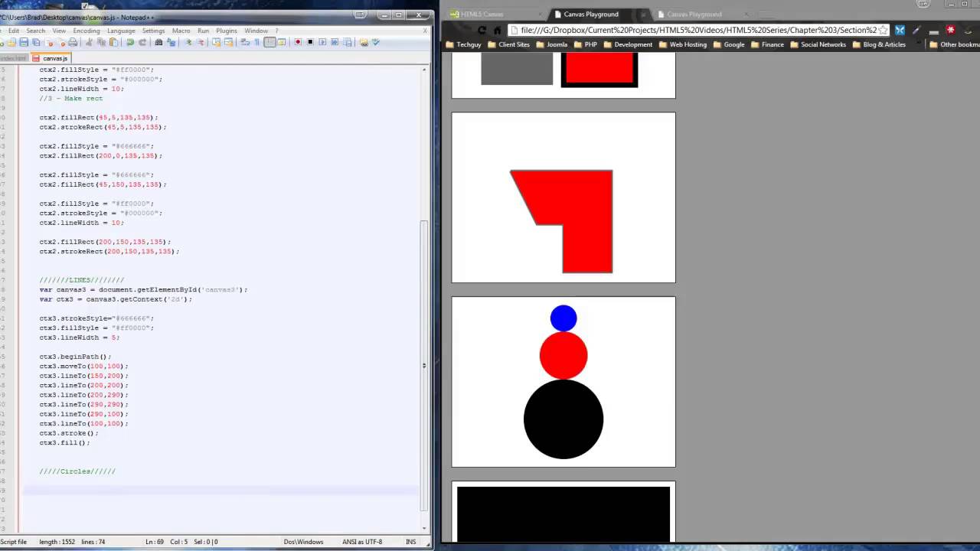
Task: Click the blue Chrome extension icon beside the star
Action: 900,30
